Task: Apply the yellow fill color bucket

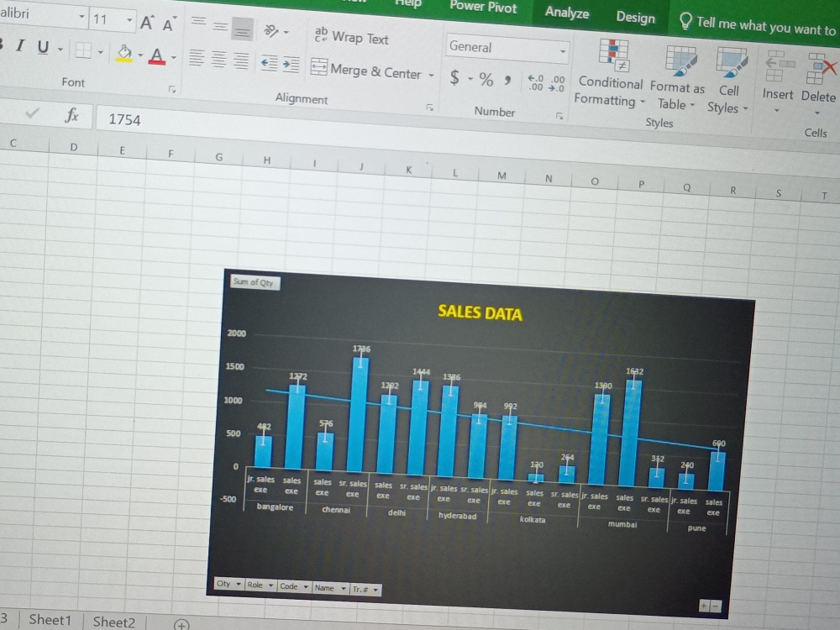Action: coord(124,54)
